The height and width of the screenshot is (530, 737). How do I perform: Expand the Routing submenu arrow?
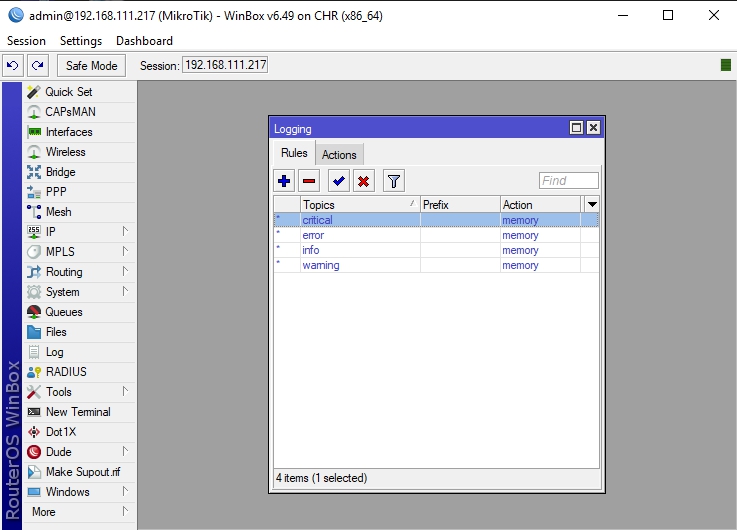(x=125, y=272)
